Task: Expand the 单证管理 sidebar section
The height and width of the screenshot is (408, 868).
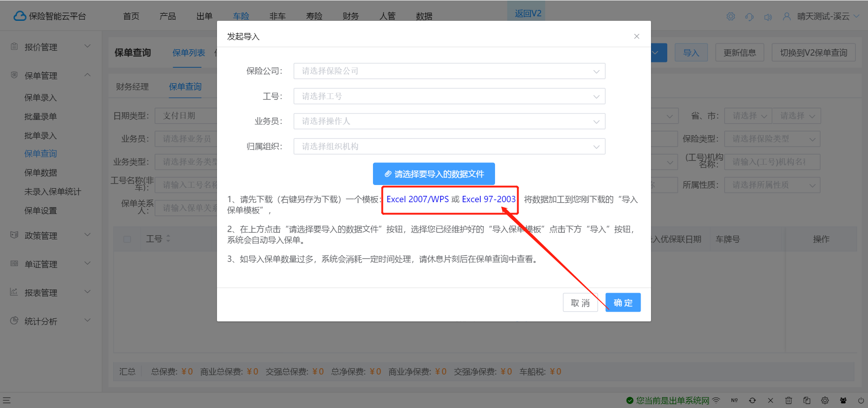Action: tap(88, 263)
